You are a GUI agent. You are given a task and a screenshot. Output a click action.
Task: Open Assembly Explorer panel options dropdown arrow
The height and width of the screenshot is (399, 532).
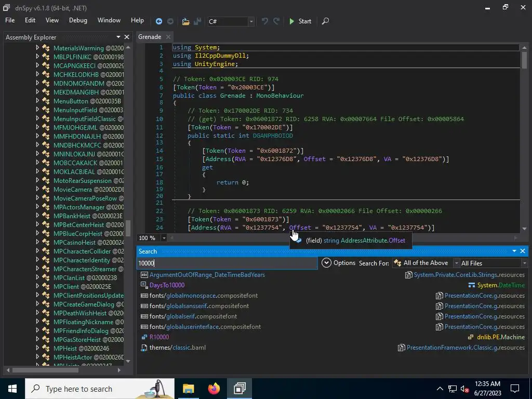tap(118, 37)
